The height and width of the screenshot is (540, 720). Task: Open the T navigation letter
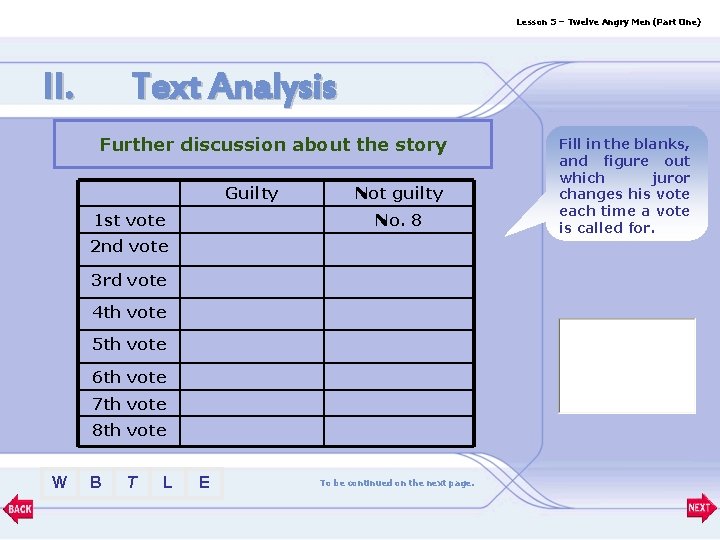[x=132, y=482]
